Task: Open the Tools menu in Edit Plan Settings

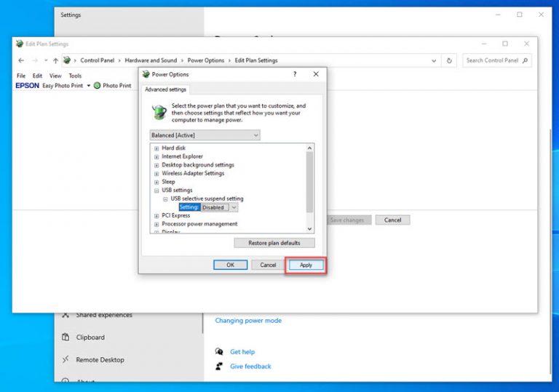Action: (75, 76)
